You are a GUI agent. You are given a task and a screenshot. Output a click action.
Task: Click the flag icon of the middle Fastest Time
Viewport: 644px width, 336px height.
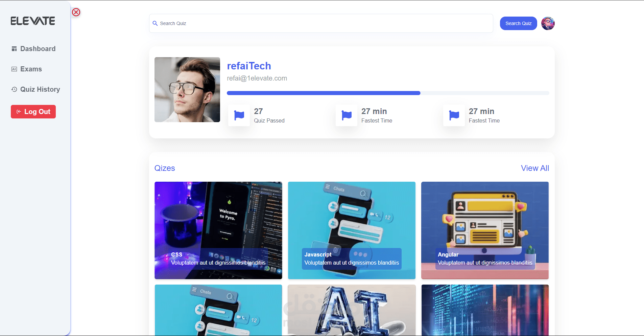347,115
